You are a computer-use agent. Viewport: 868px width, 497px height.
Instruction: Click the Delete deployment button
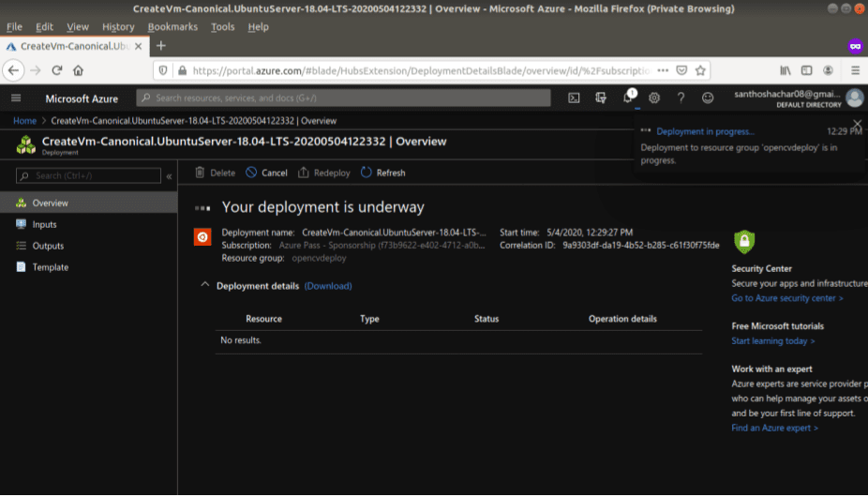point(216,173)
